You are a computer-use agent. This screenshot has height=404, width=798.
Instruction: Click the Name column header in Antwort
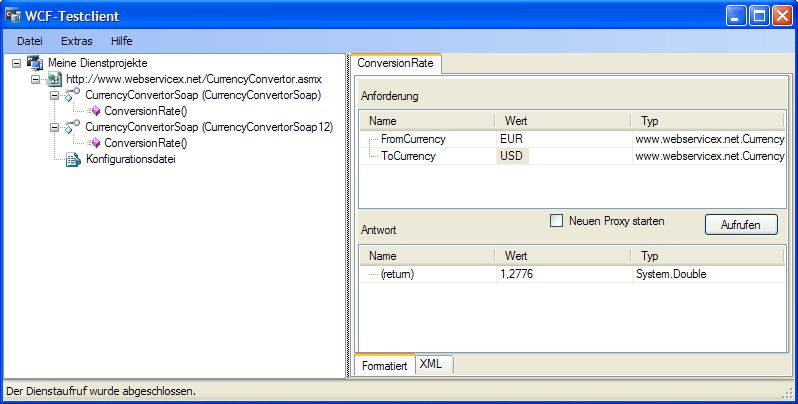(428, 256)
